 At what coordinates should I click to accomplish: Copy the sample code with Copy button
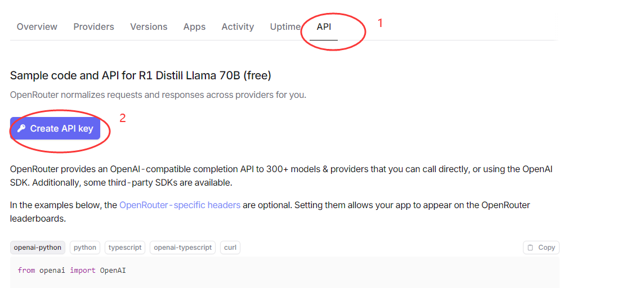coord(541,247)
